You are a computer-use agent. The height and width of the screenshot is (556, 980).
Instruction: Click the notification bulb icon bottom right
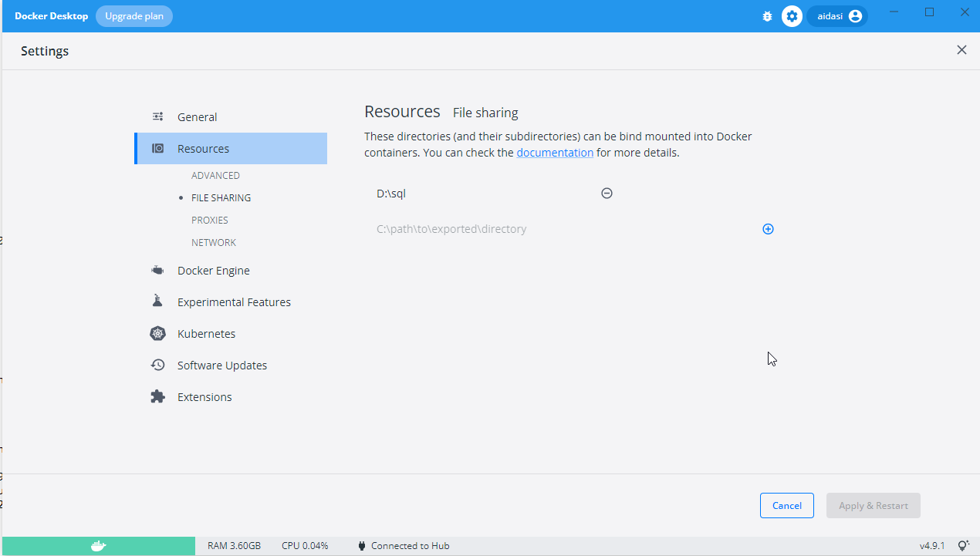tap(963, 546)
